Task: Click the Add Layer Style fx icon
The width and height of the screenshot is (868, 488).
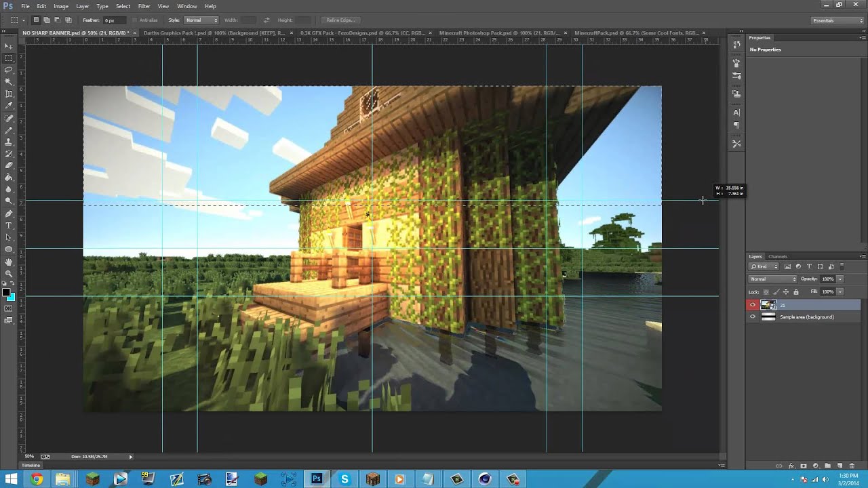Action: 791,466
